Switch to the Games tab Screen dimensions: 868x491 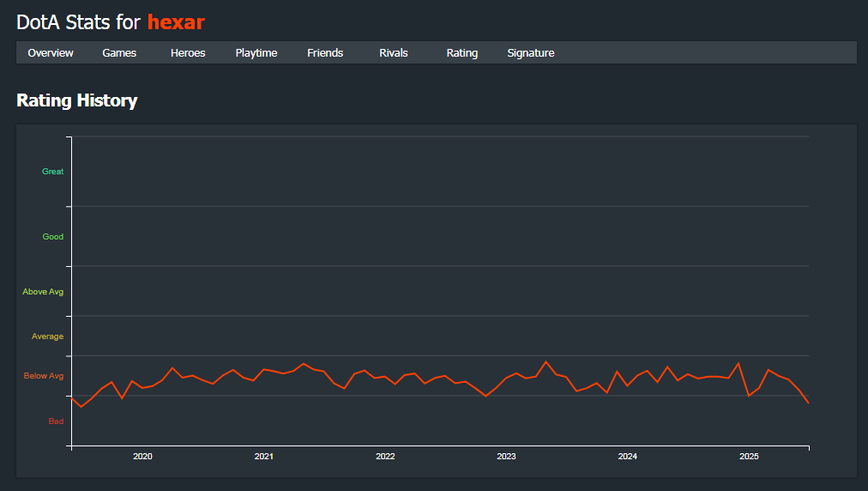[x=119, y=52]
